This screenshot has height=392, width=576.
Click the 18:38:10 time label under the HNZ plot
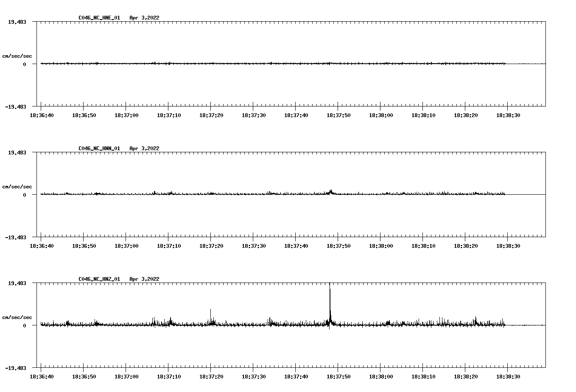pos(423,377)
